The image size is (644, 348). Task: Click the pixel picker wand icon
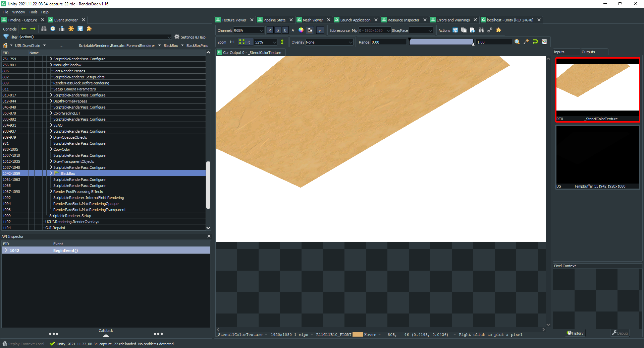pos(526,42)
